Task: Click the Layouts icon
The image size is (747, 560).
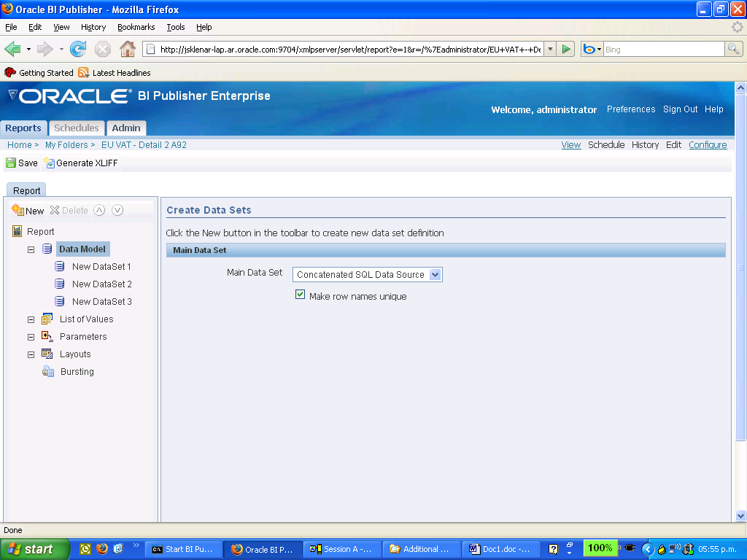Action: pyautogui.click(x=47, y=354)
